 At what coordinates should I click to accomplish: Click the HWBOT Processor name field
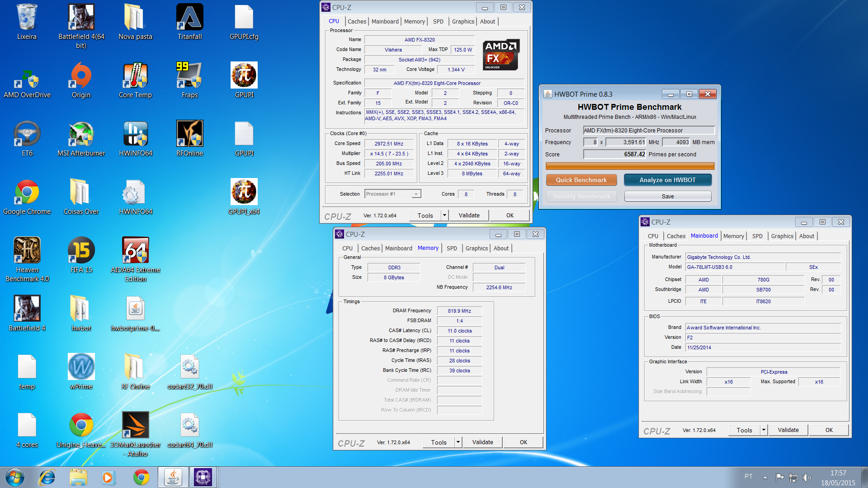click(x=649, y=131)
